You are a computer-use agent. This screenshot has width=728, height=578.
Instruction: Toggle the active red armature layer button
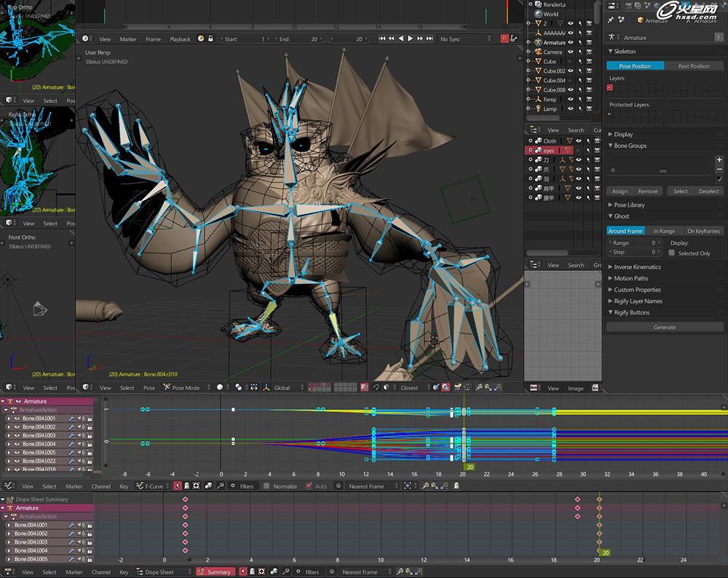(x=609, y=87)
